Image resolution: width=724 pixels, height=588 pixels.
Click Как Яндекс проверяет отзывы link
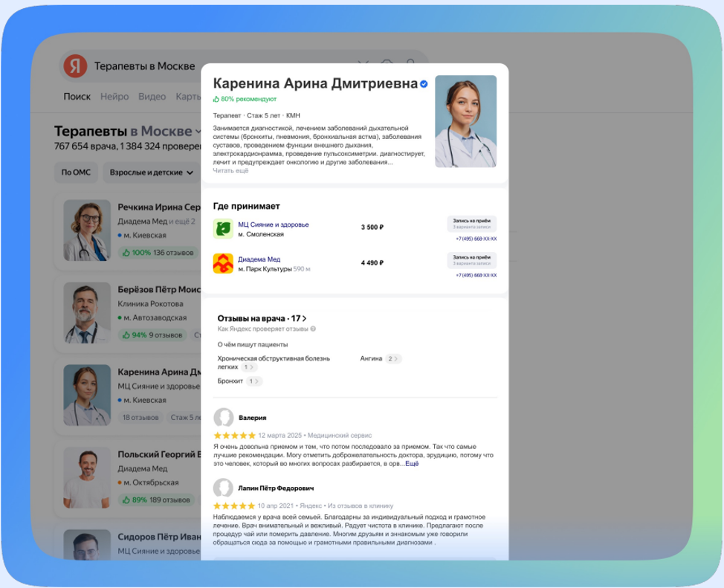(x=262, y=329)
